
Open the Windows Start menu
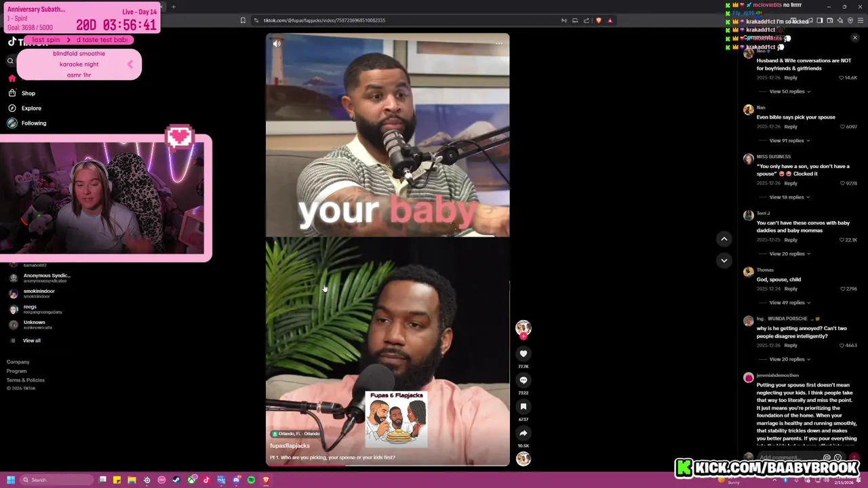point(11,480)
